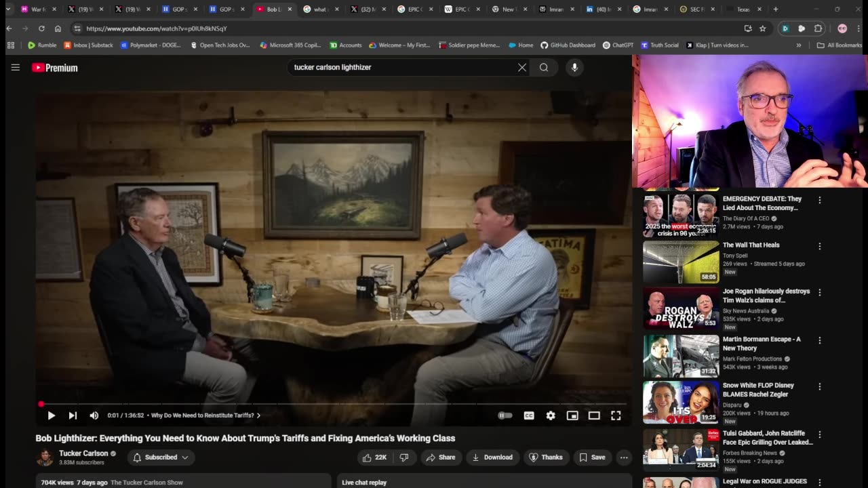
Task: Skip to next video in player
Action: [73, 415]
